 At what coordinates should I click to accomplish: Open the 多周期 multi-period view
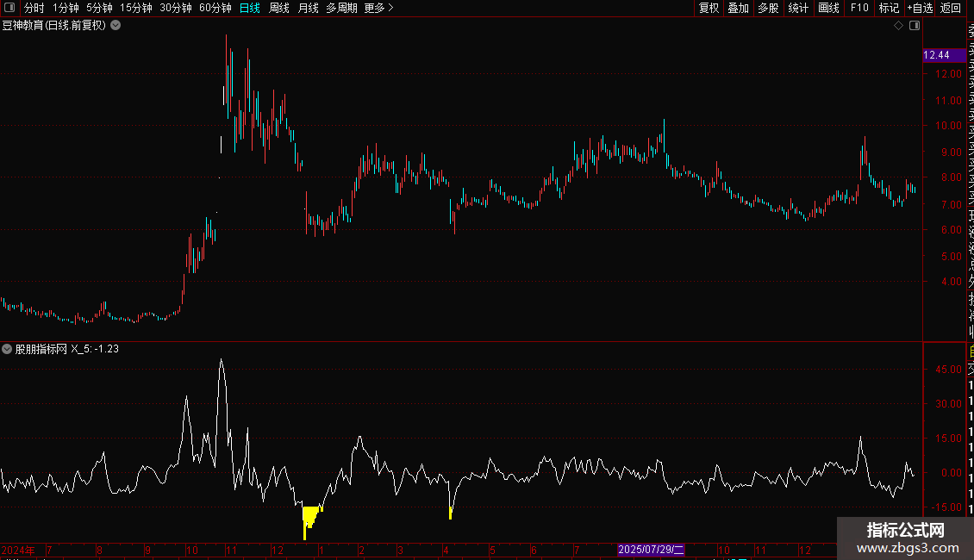click(341, 8)
